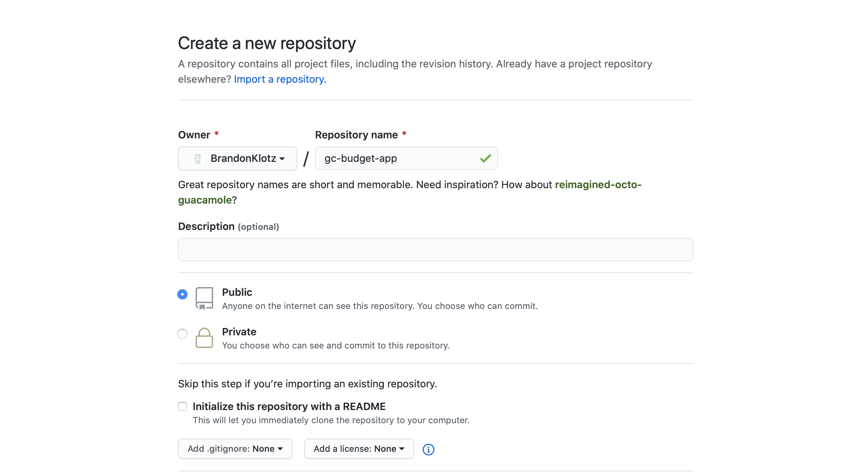
Task: Click the Private option label
Action: pyautogui.click(x=239, y=332)
